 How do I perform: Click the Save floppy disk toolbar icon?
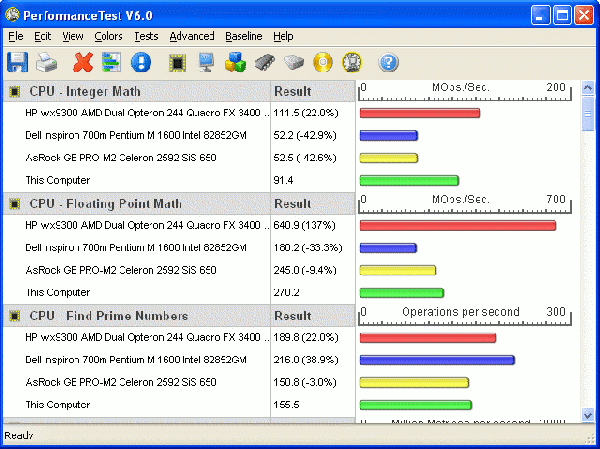(x=18, y=62)
